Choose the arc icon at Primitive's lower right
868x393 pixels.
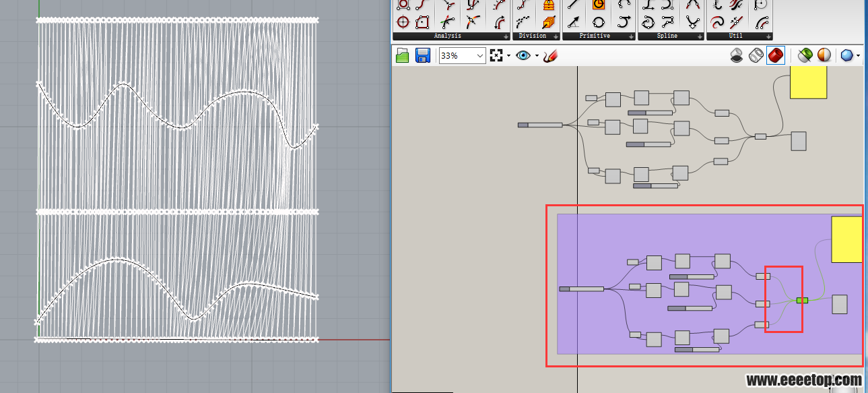click(x=624, y=22)
